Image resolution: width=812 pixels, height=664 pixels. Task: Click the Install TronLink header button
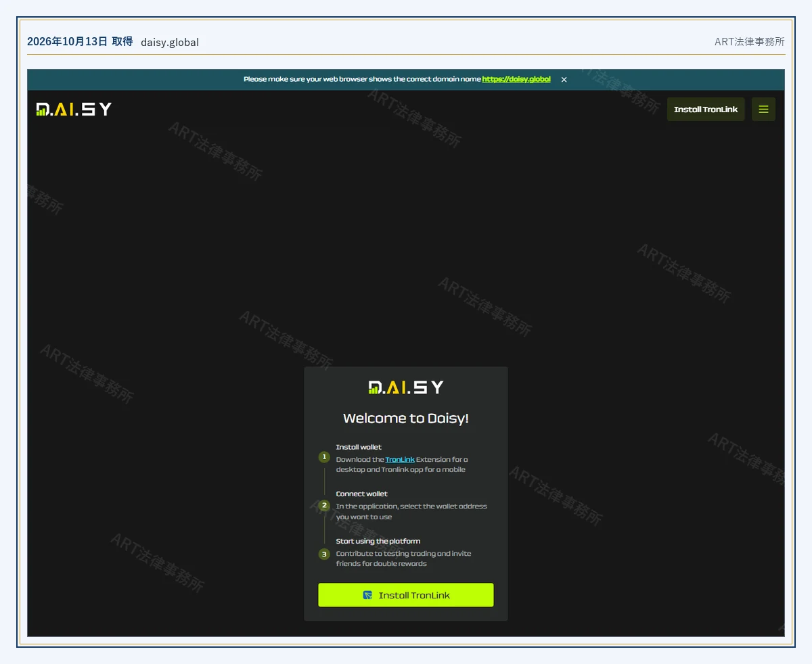[x=706, y=110]
